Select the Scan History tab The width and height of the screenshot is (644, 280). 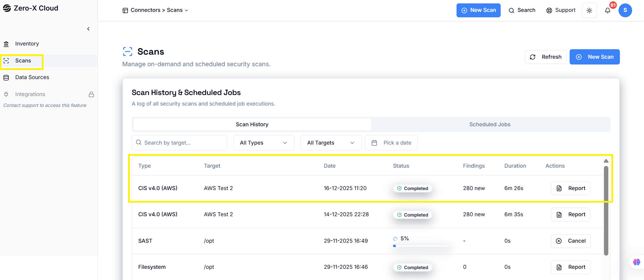tap(252, 125)
